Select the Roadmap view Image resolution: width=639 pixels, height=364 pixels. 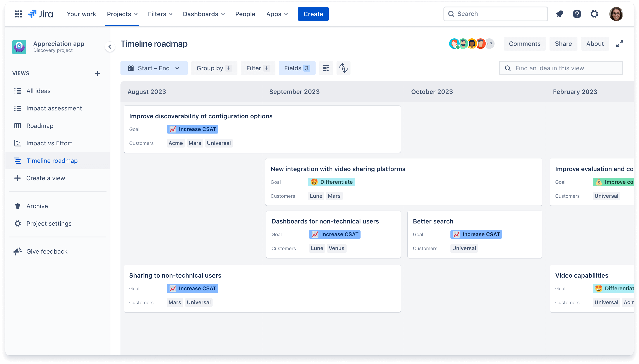pyautogui.click(x=40, y=125)
